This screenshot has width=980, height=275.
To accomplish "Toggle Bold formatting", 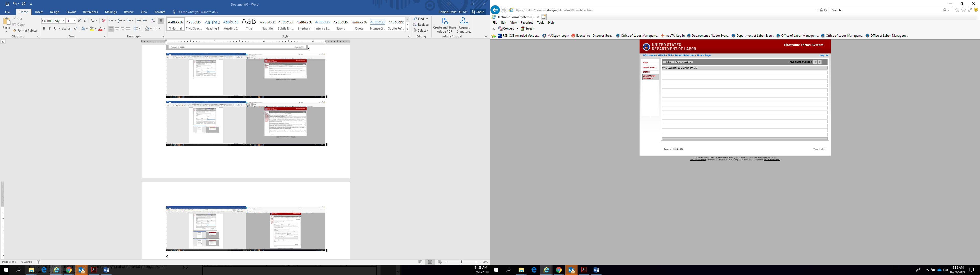I will coord(44,29).
